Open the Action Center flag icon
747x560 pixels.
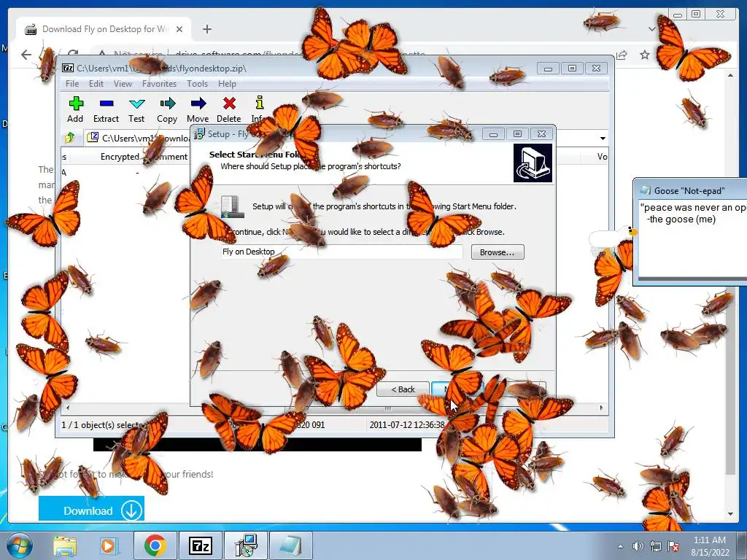(x=673, y=546)
